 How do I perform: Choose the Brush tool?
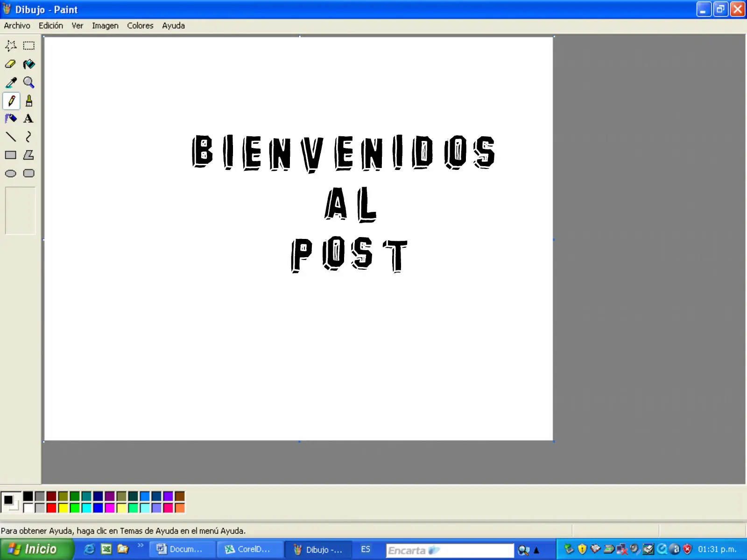pos(29,101)
